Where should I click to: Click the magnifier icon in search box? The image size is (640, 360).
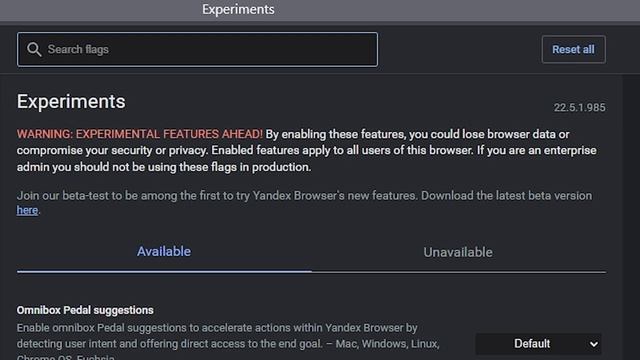click(x=34, y=49)
